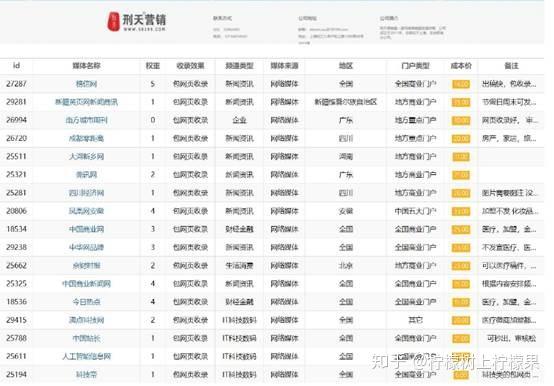554x386 pixels.
Task: Click the 地区 column header
Action: pyautogui.click(x=346, y=66)
